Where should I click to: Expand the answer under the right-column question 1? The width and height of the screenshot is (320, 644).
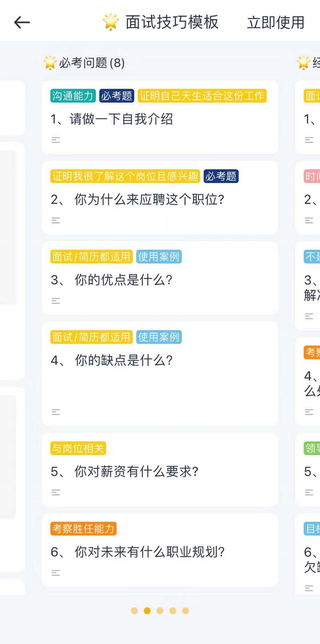308,140
